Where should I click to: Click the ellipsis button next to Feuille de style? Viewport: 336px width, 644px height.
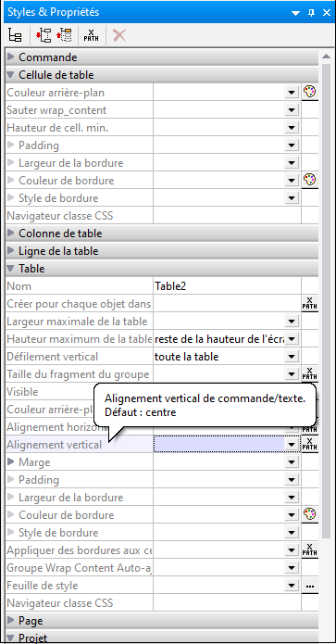click(x=310, y=586)
